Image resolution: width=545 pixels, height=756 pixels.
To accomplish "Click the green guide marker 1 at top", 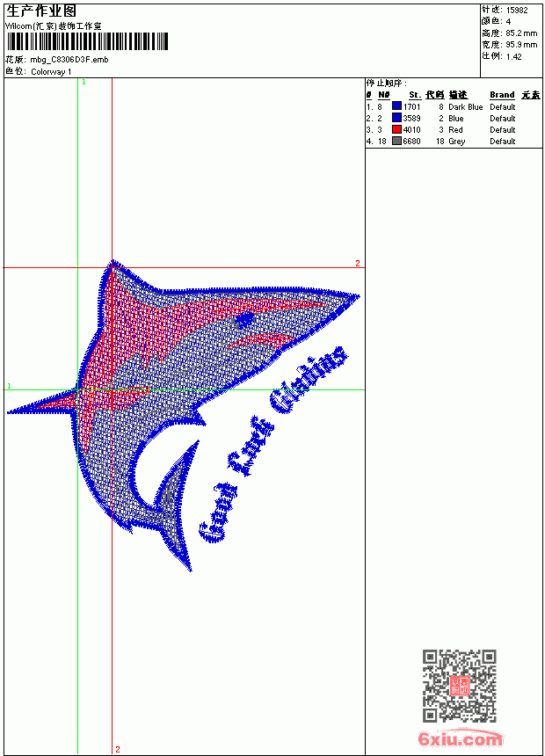I will [84, 83].
